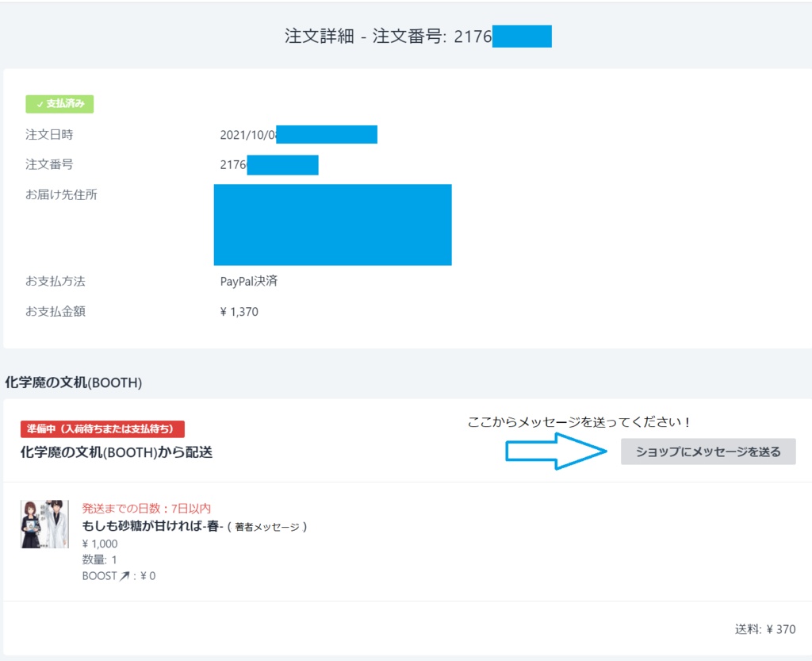This screenshot has width=812, height=661.
Task: Click the 送料: ¥370 shipping fee text
Action: click(x=763, y=628)
